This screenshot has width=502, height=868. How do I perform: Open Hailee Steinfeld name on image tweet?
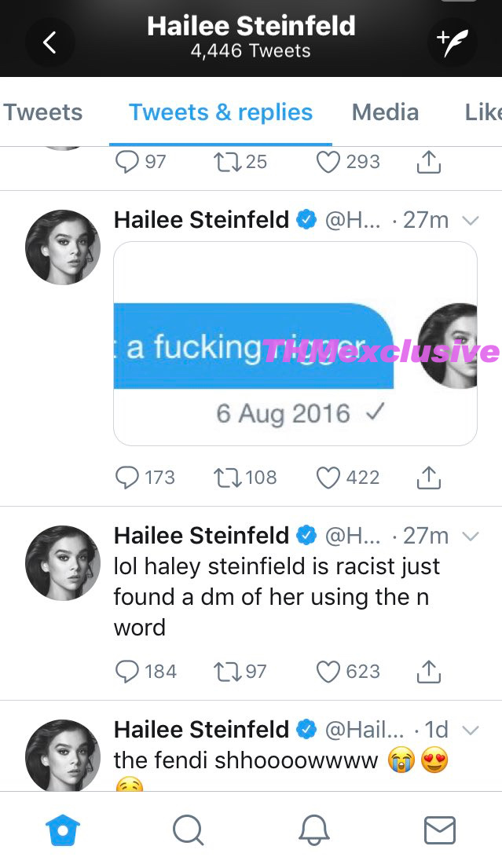(201, 220)
